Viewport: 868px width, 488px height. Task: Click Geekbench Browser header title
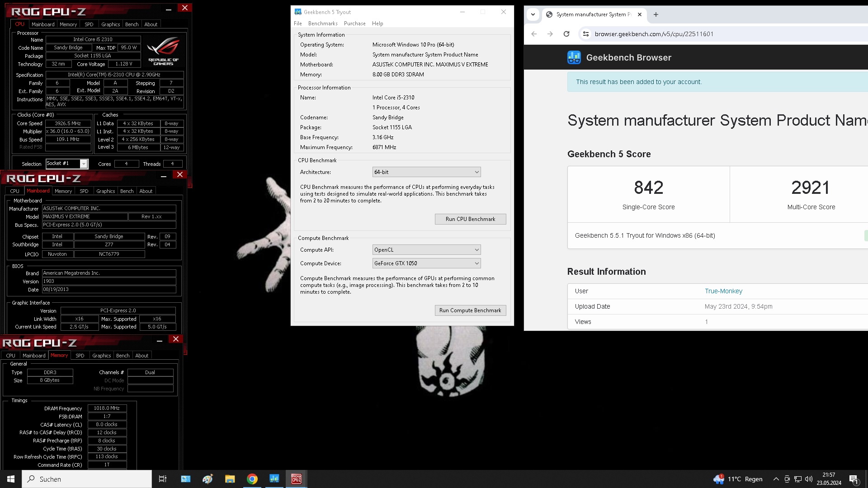[x=628, y=57]
